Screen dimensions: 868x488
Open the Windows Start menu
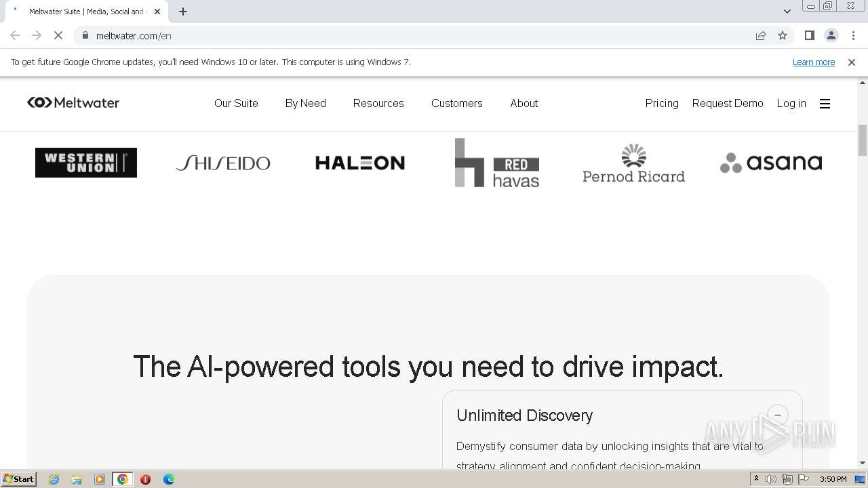pyautogui.click(x=18, y=479)
